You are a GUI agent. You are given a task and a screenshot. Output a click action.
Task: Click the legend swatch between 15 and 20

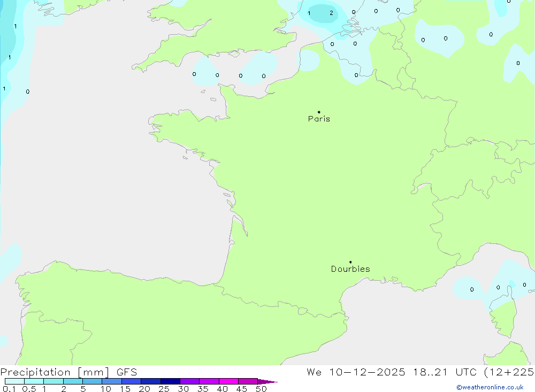point(131,381)
